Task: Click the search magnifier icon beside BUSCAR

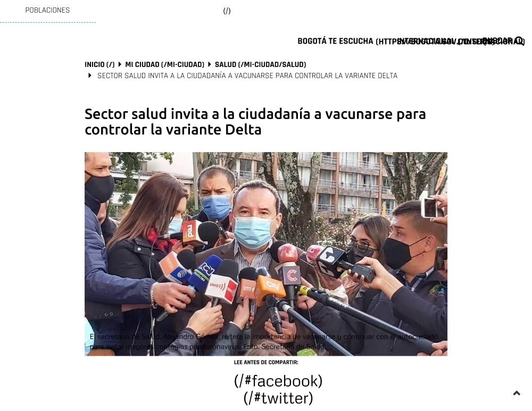Action: 519,41
